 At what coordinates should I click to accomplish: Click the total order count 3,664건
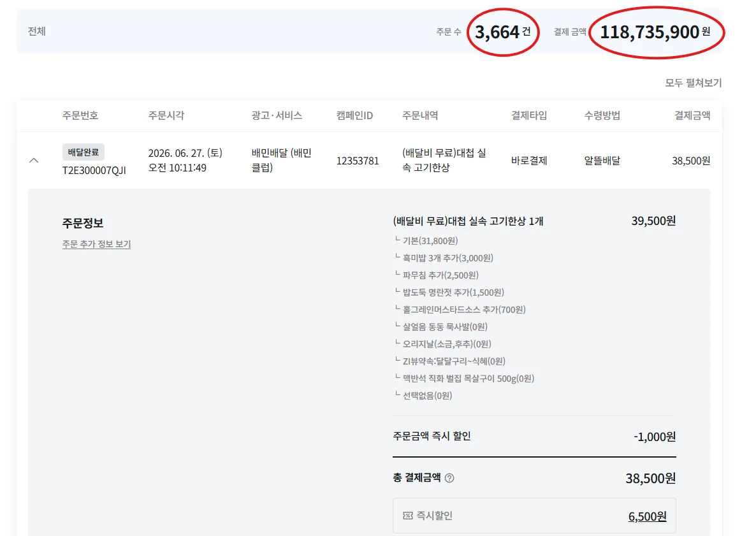(502, 33)
